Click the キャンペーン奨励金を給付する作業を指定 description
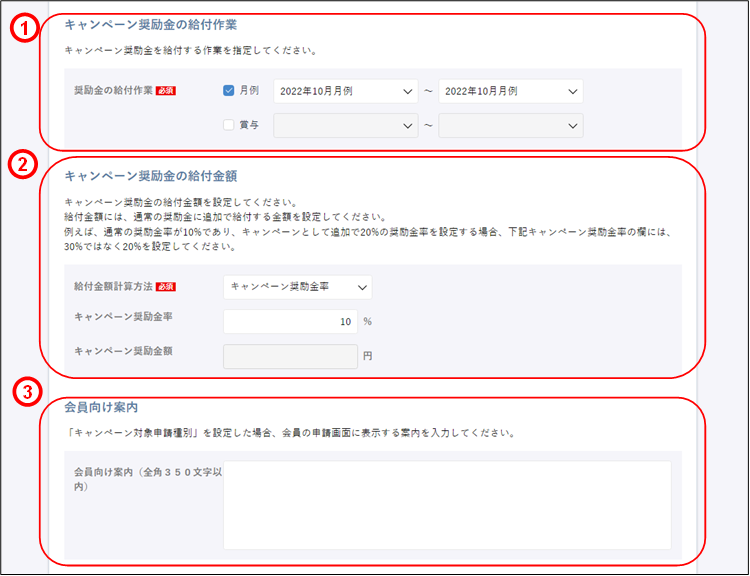750x576 pixels. (191, 50)
